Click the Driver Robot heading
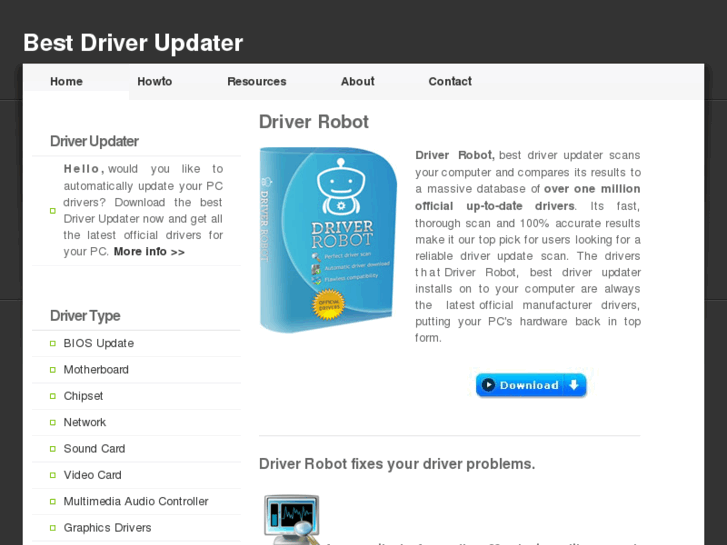The height and width of the screenshot is (545, 727). click(314, 122)
